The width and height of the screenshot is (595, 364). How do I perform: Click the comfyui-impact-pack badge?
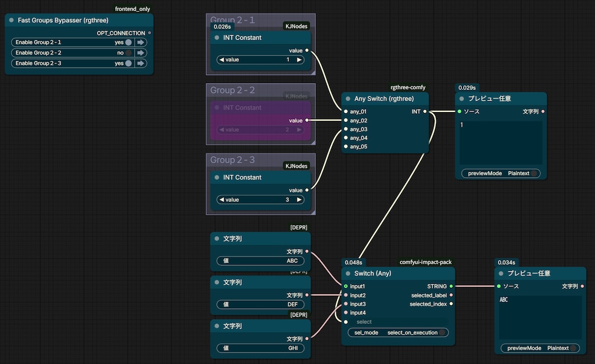click(x=425, y=262)
